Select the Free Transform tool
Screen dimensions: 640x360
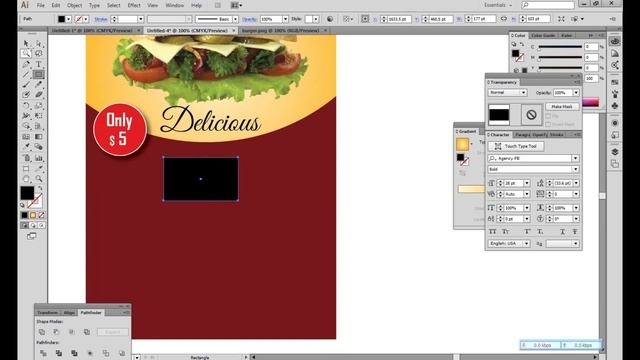[39, 116]
